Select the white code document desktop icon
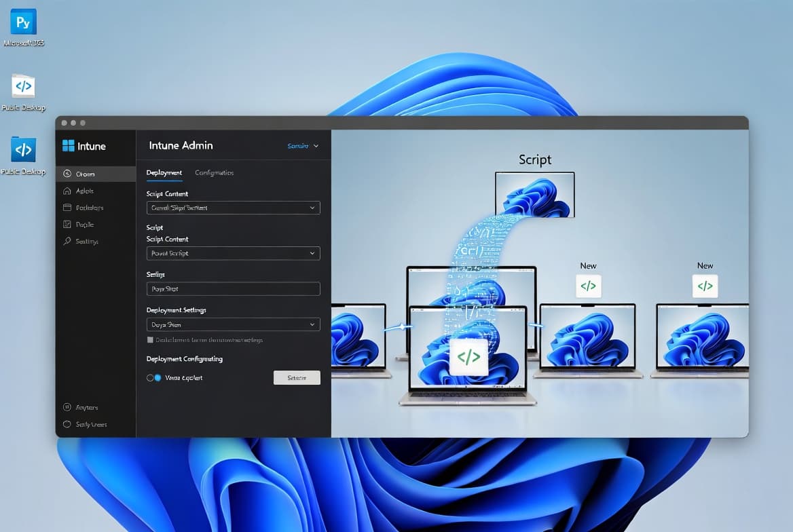793x532 pixels. [23, 86]
